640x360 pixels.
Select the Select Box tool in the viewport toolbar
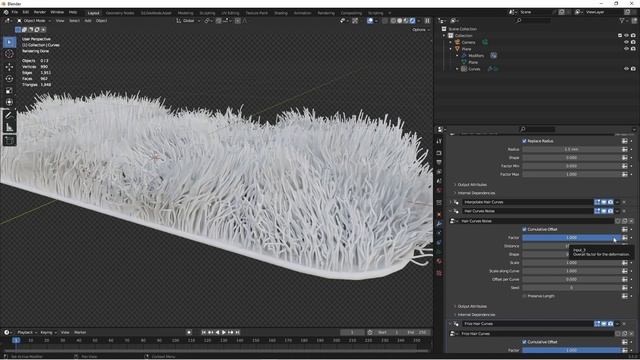[x=9, y=42]
